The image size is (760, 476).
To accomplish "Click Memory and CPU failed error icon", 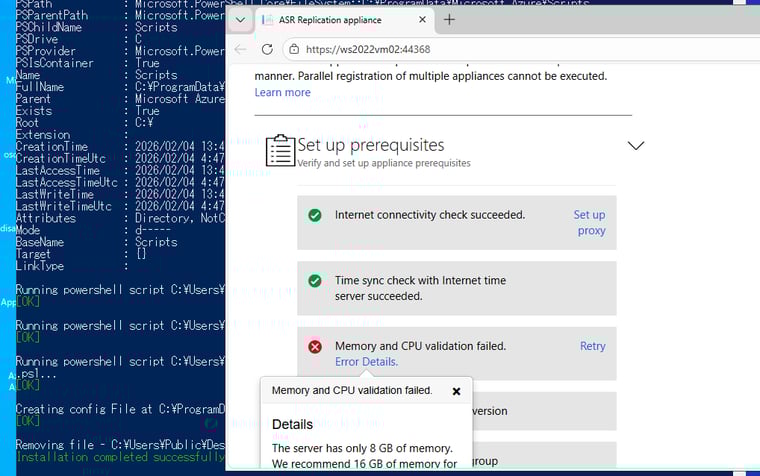I will [x=315, y=347].
